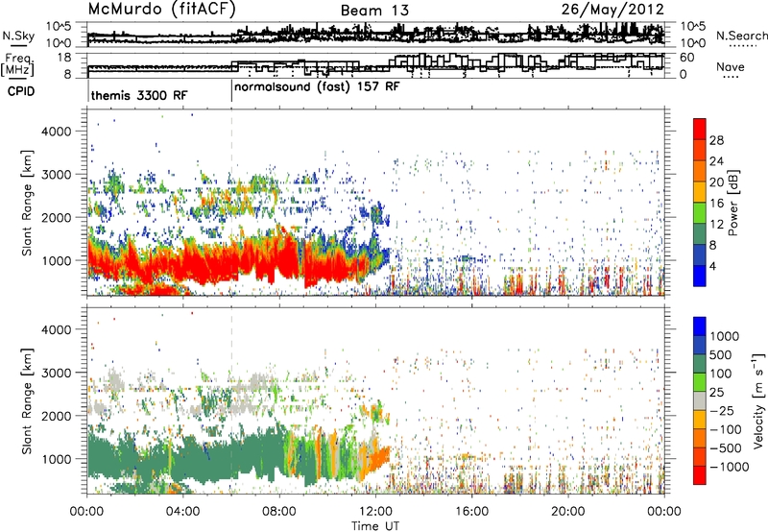Screen dimensions: 768x532
Task: Click the Nave legend label
Action: 731,66
